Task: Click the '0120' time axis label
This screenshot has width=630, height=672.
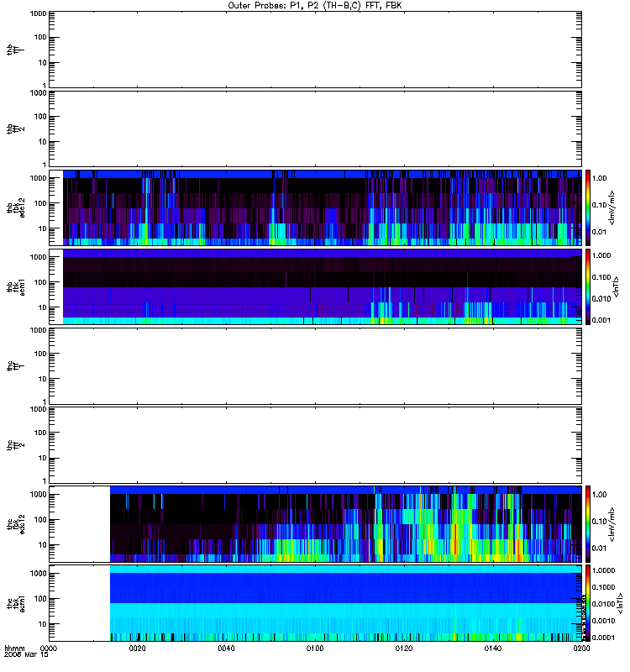Action: [404, 648]
